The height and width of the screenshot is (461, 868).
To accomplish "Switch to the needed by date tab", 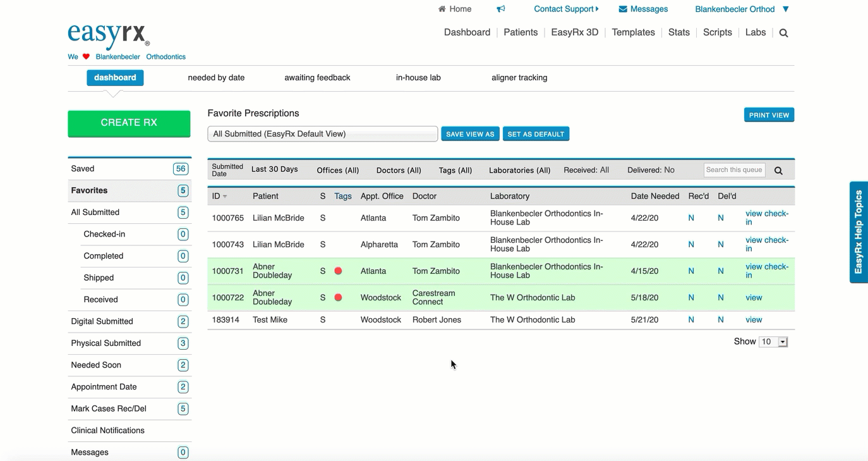I will [x=216, y=78].
